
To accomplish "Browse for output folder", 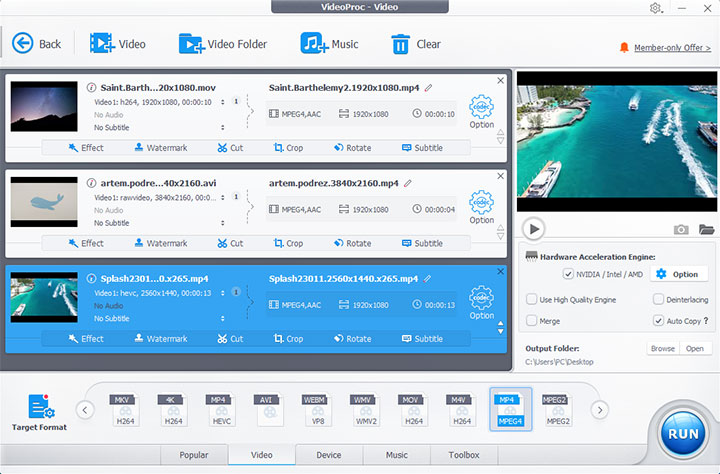I will (x=663, y=349).
